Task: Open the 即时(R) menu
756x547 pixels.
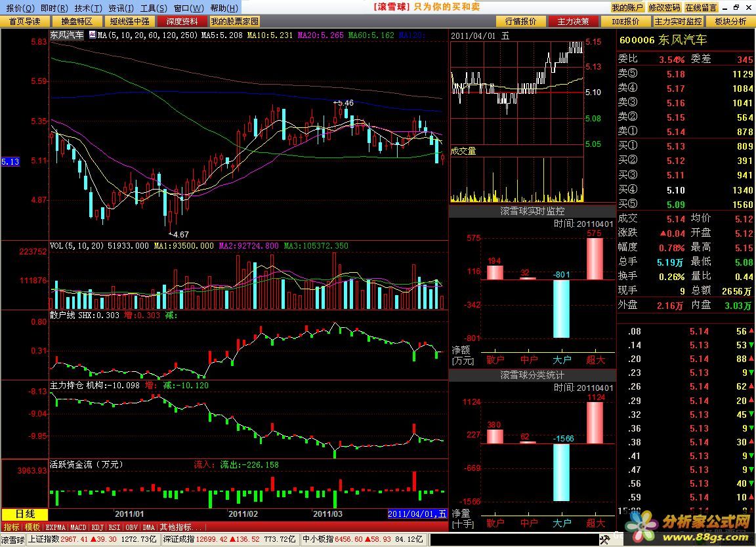Action: click(x=54, y=8)
